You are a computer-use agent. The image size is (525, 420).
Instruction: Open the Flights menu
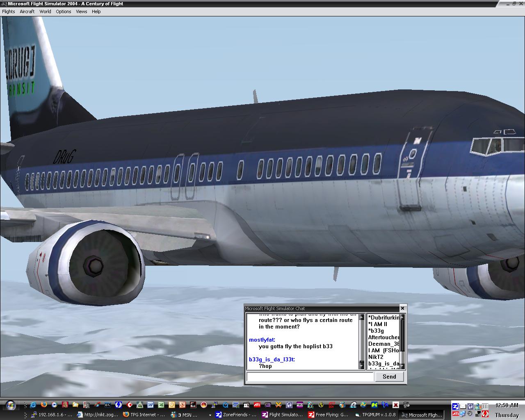coord(9,11)
